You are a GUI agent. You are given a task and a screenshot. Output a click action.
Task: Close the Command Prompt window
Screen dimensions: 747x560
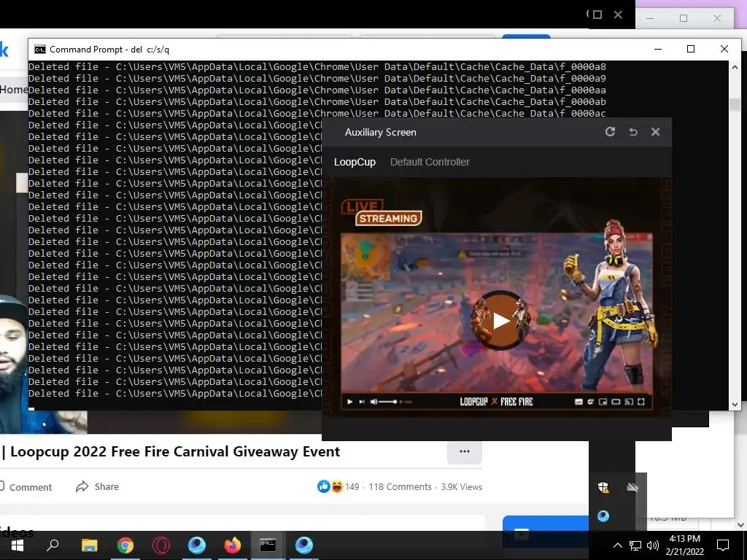point(724,49)
